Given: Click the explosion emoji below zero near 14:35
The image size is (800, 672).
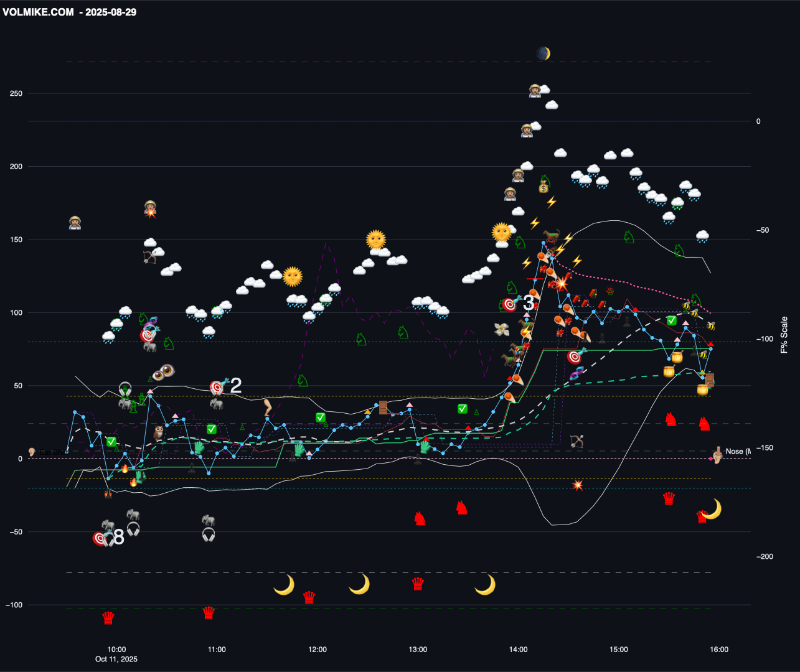Looking at the screenshot, I should 578,485.
